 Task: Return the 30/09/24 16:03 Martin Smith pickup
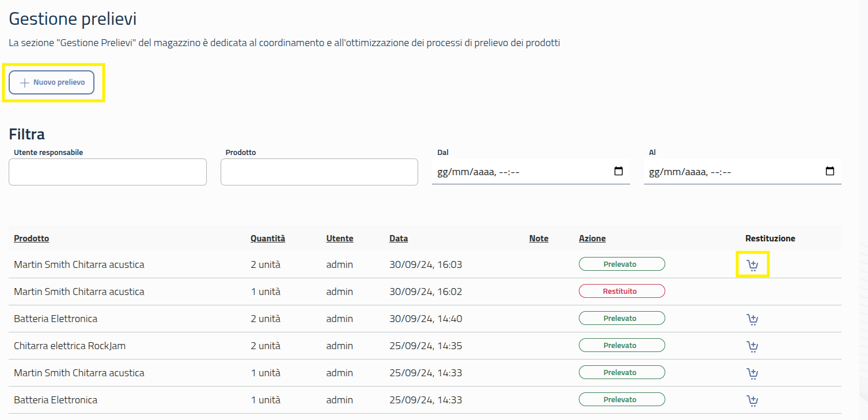pyautogui.click(x=752, y=265)
